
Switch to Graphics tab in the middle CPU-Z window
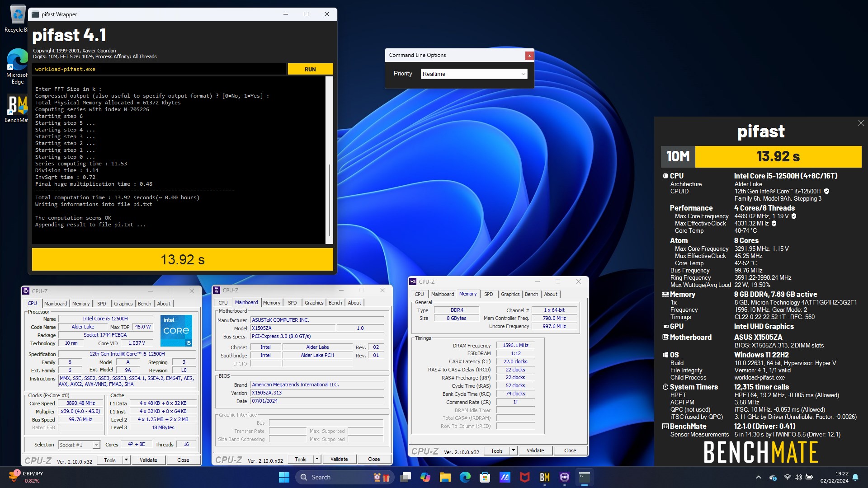click(x=314, y=303)
